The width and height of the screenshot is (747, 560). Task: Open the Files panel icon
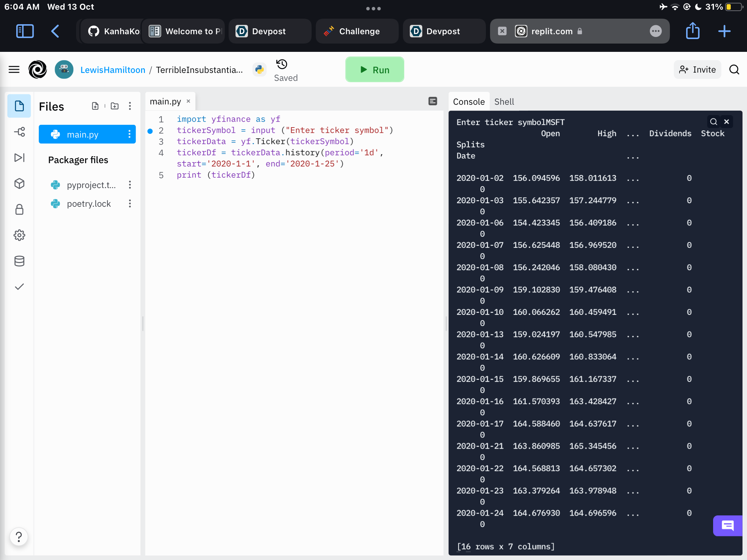point(19,106)
